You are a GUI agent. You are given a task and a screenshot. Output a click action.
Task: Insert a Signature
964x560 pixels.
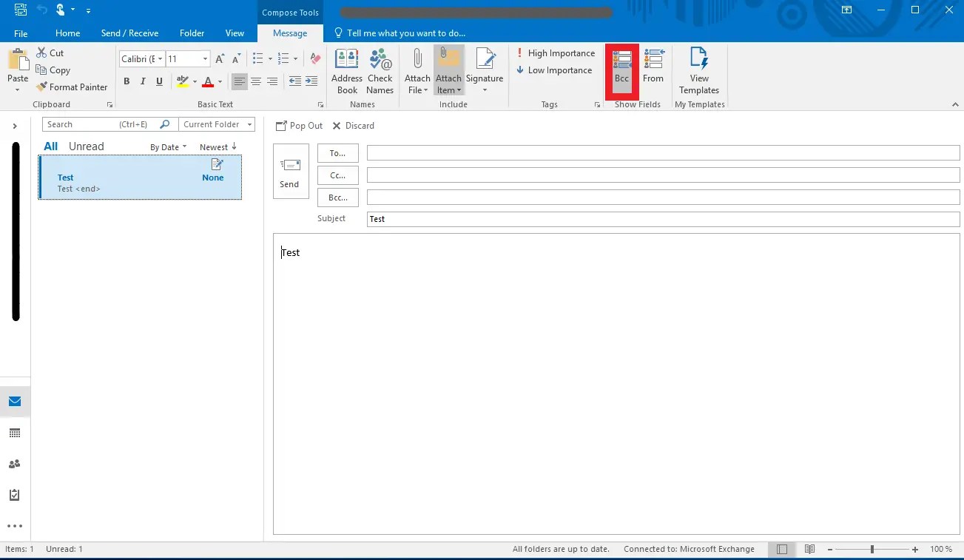485,70
